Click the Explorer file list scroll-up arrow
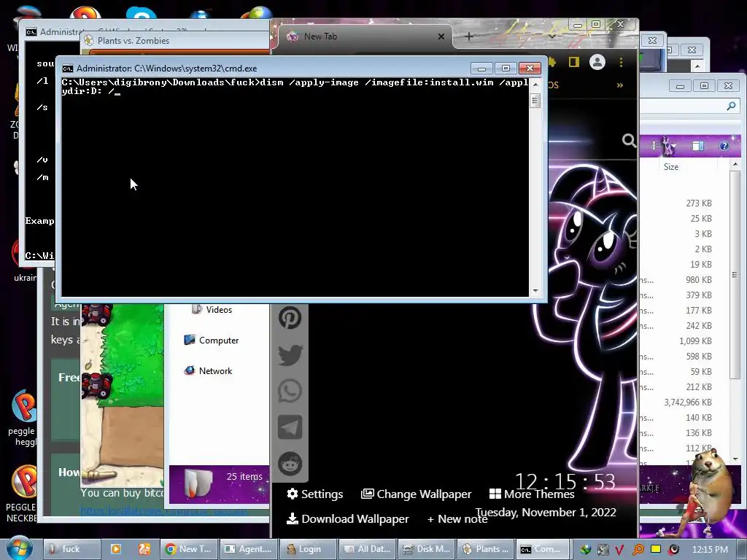Viewport: 747px width, 560px height. pyautogui.click(x=735, y=164)
